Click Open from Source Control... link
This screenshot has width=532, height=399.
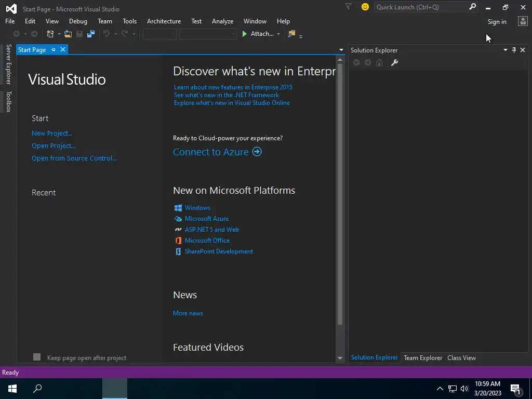[74, 158]
